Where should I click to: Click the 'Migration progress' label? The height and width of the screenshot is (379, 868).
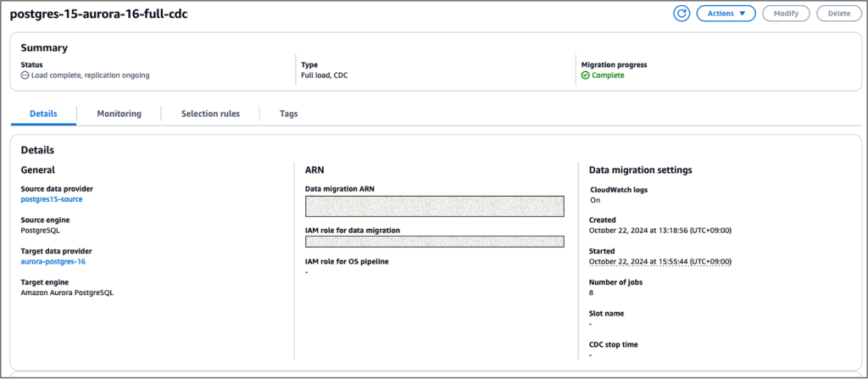[614, 64]
